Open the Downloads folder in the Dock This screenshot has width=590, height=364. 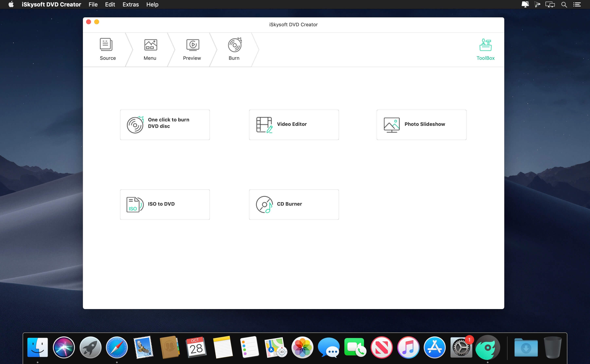pyautogui.click(x=526, y=347)
